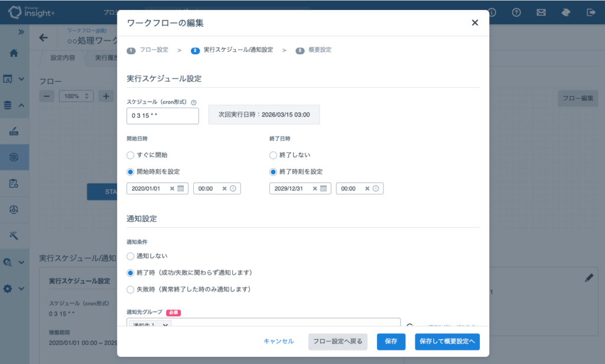
Task: Click the cron schedule input field
Action: [162, 116]
